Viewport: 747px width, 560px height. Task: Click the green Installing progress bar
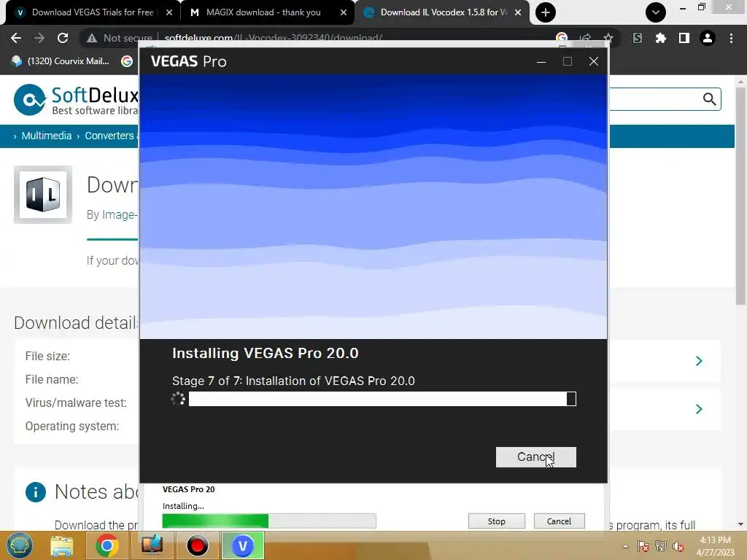(269, 521)
